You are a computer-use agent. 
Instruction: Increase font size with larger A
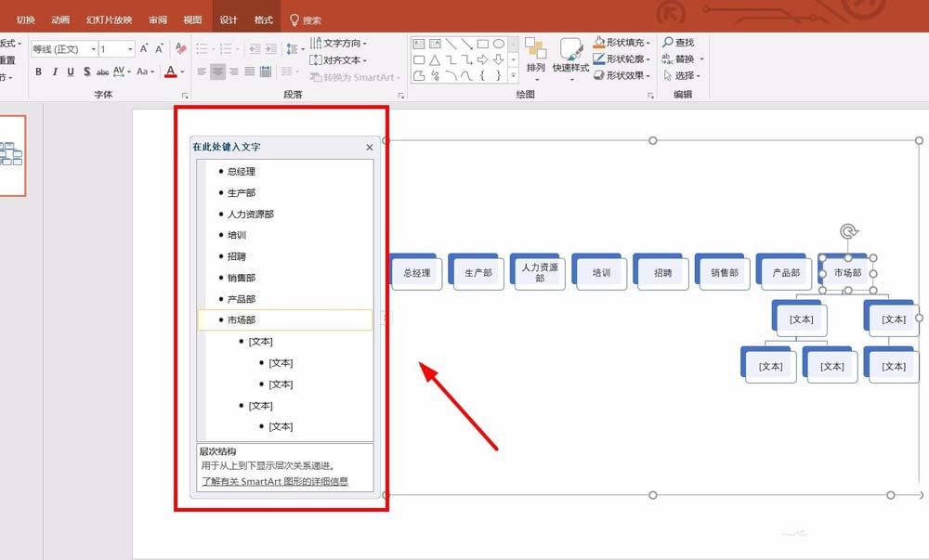[144, 48]
